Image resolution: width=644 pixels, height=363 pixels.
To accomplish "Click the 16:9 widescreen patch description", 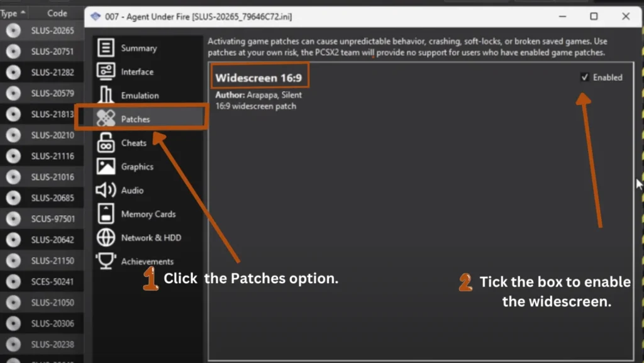I will pos(255,106).
